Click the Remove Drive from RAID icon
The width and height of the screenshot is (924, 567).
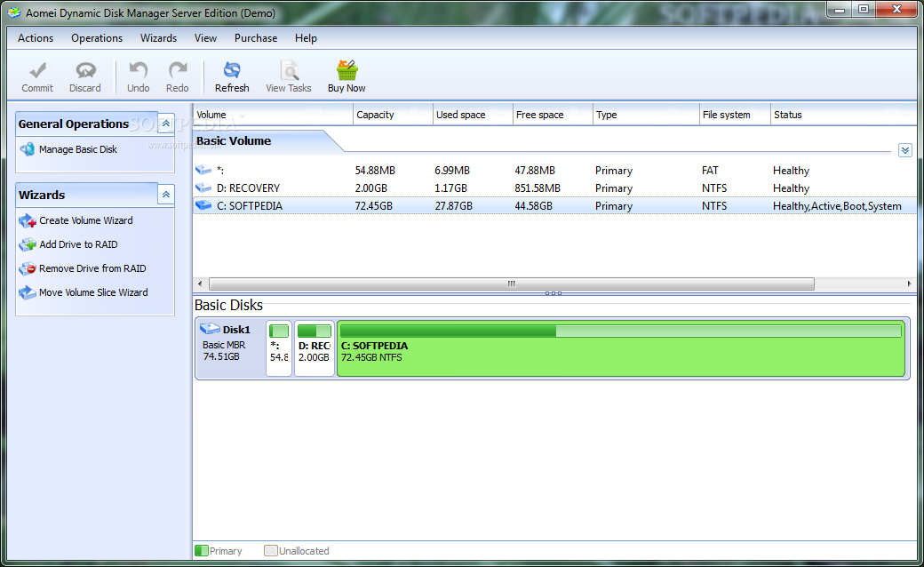coord(28,268)
